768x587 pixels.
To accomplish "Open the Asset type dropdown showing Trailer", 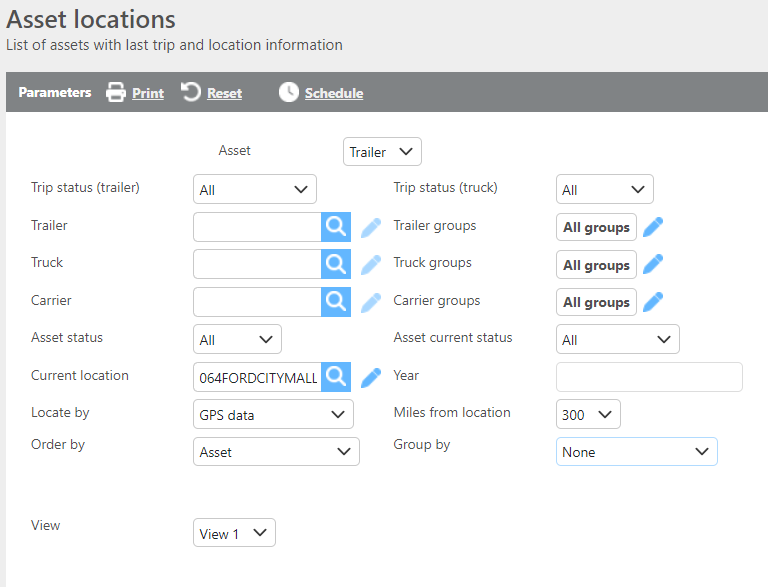I will pyautogui.click(x=382, y=152).
